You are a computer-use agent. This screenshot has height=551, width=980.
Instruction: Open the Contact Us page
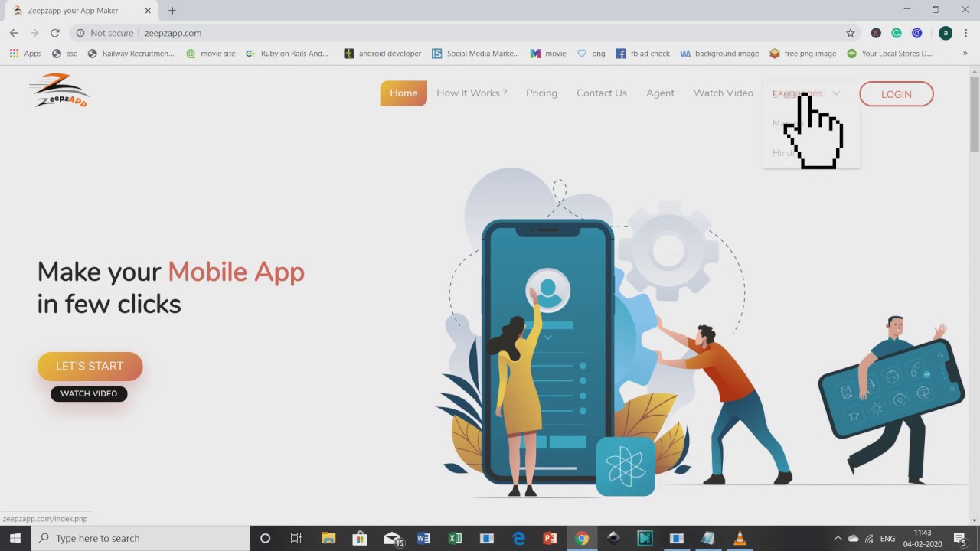[602, 93]
